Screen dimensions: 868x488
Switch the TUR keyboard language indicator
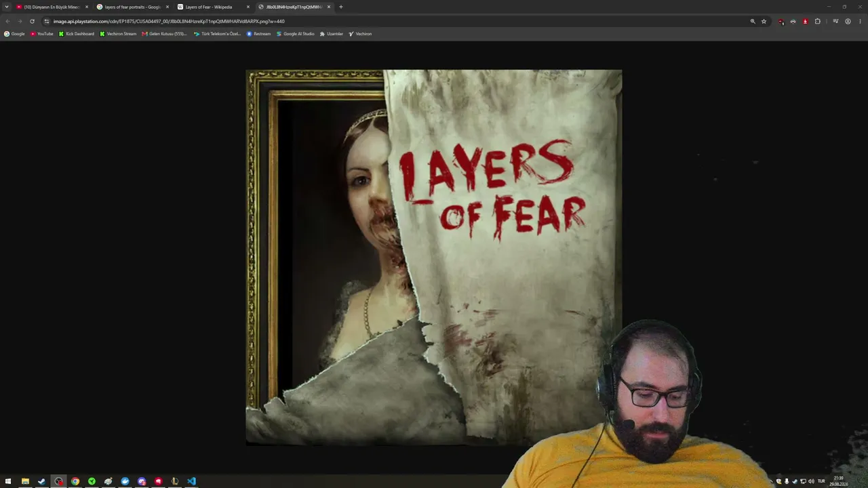(x=821, y=481)
